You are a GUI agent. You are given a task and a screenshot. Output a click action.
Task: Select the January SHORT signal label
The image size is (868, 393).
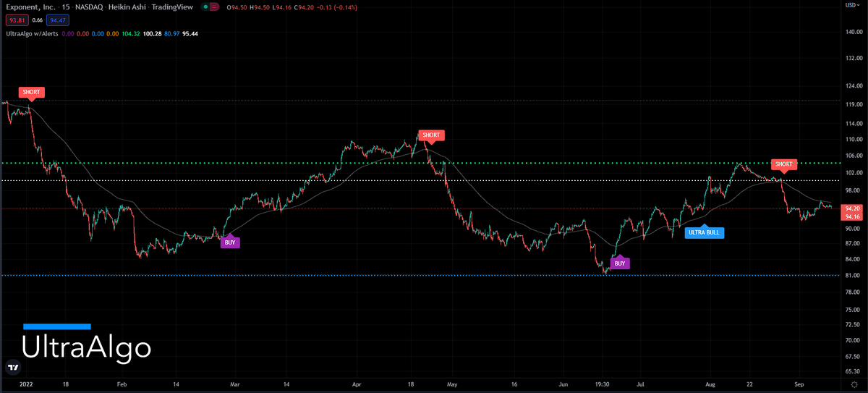click(32, 93)
